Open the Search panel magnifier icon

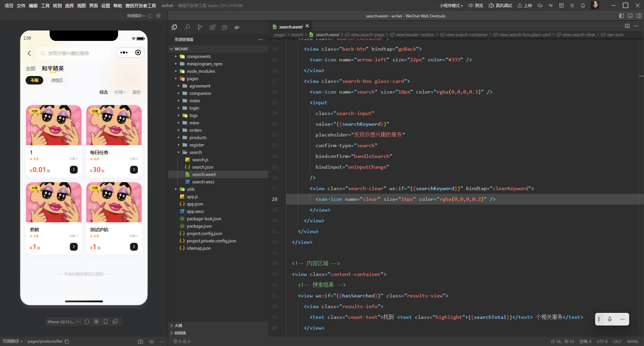[187, 27]
